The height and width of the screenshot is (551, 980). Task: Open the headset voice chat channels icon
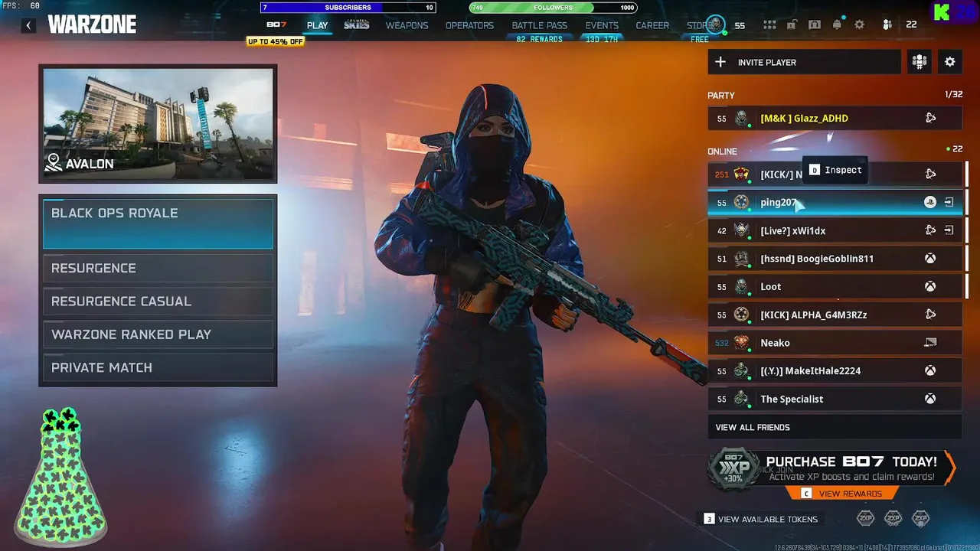click(x=815, y=24)
